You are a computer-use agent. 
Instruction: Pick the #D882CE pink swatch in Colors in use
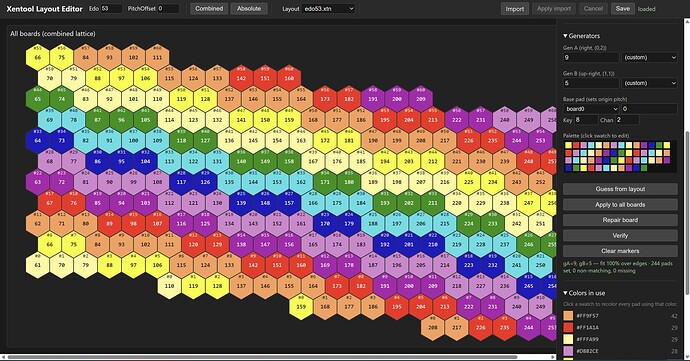(x=569, y=351)
